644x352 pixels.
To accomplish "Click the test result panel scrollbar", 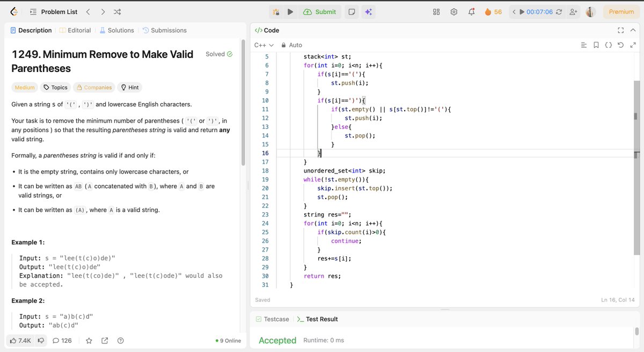I will [637, 331].
